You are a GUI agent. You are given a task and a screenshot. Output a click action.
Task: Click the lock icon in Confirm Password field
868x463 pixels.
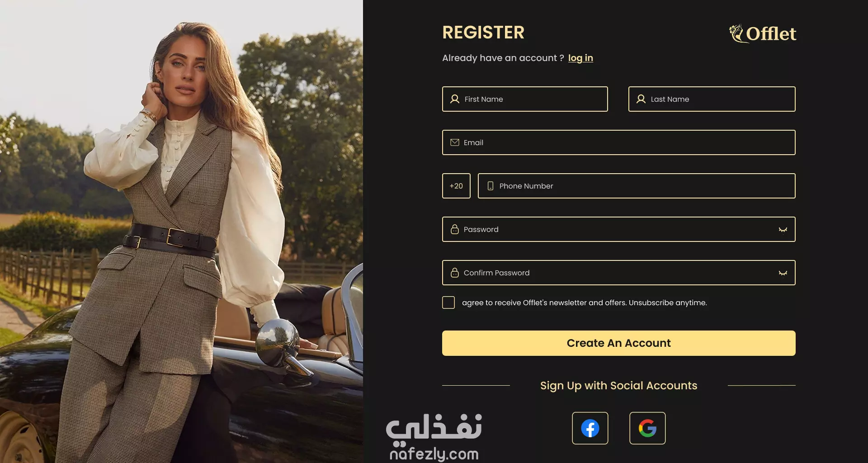click(x=455, y=273)
